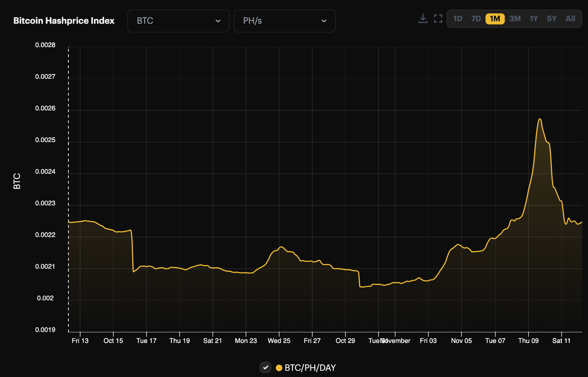Select the 7D time range tab
588x377 pixels.
(476, 18)
